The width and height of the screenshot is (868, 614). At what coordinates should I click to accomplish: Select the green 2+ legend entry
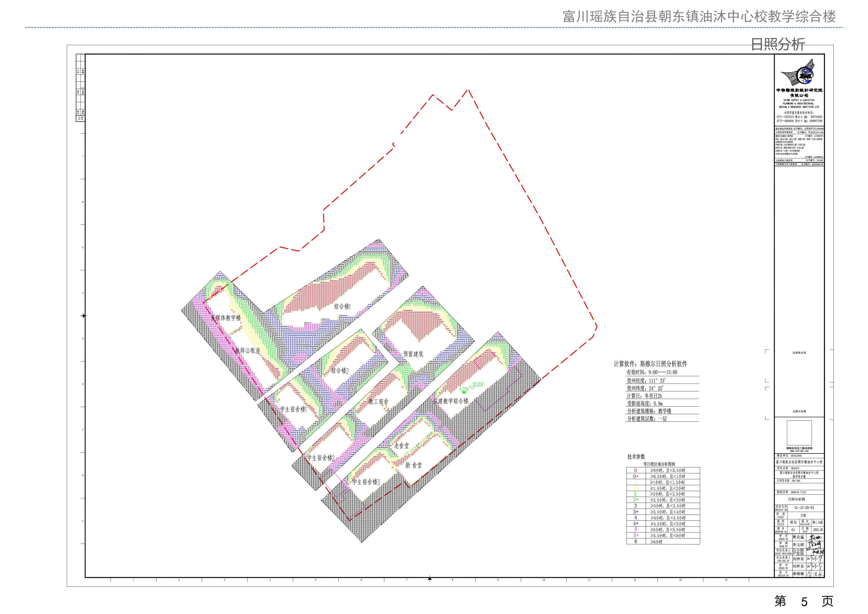pos(635,500)
